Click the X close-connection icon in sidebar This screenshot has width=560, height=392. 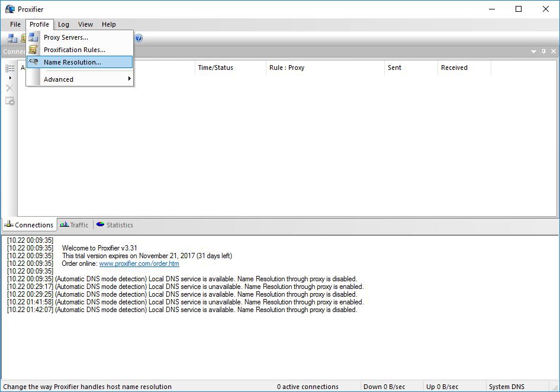[x=9, y=88]
